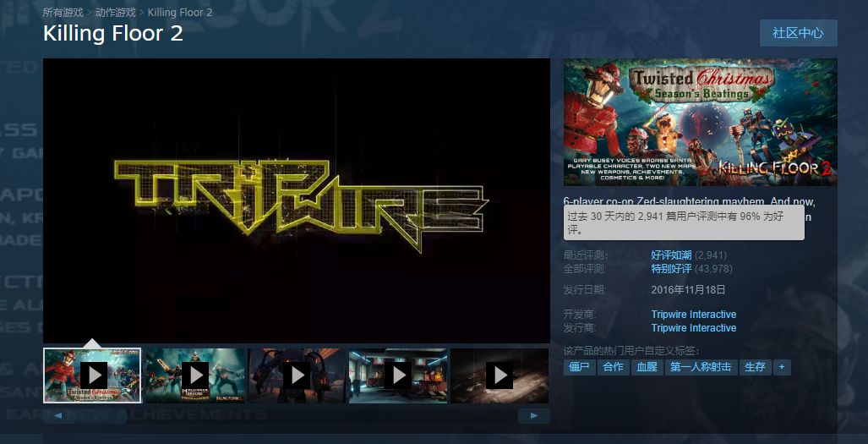Click the main Tripwire video player

click(297, 201)
